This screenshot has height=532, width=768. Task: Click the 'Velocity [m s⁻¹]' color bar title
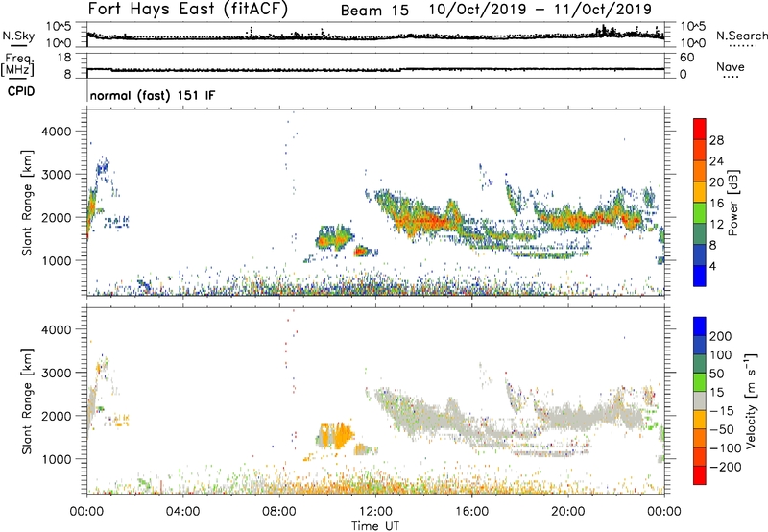pos(751,400)
